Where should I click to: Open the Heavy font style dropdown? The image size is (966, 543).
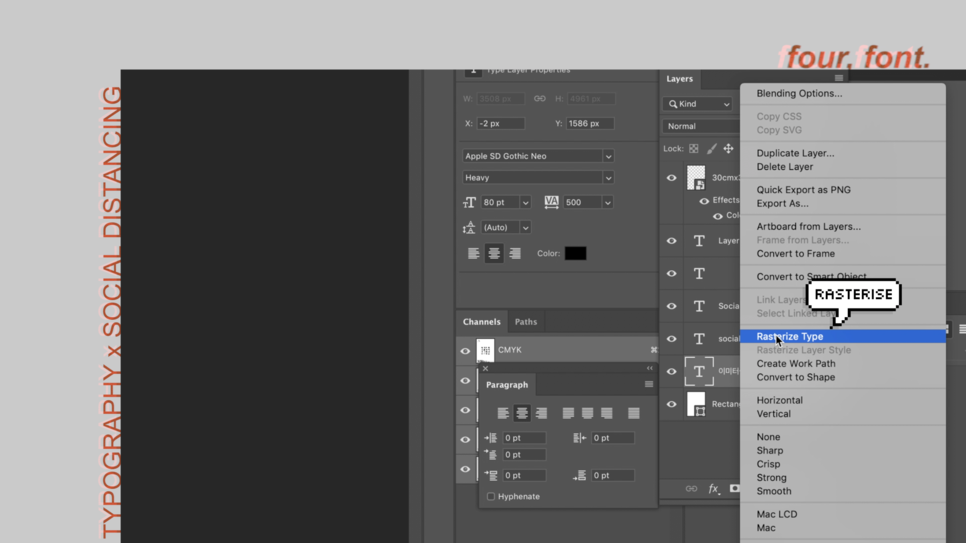tap(538, 178)
